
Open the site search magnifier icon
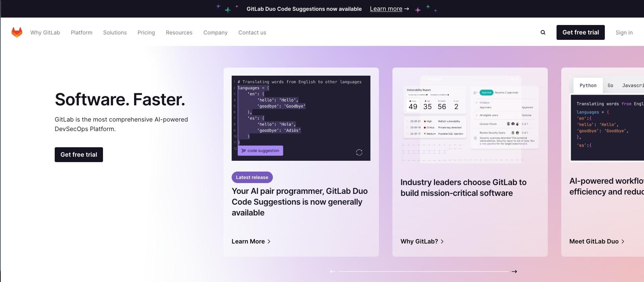click(x=543, y=32)
